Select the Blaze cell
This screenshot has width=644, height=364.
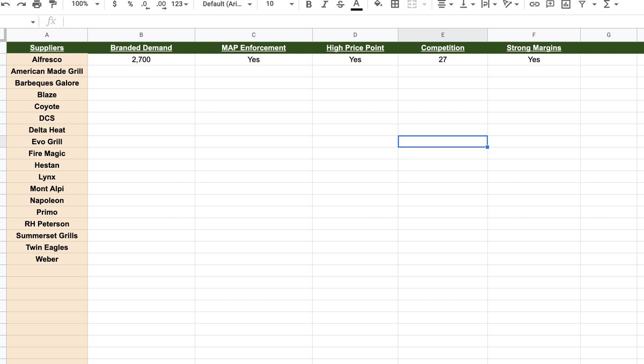click(x=47, y=95)
